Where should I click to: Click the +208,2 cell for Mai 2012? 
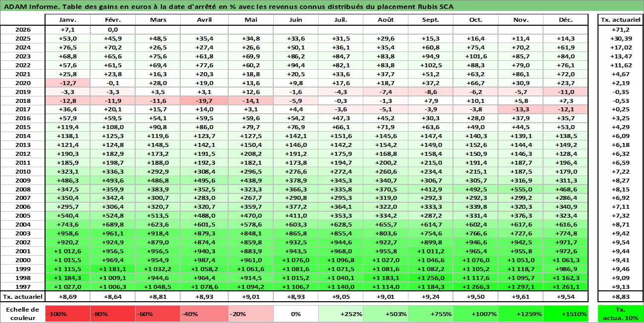coord(250,154)
